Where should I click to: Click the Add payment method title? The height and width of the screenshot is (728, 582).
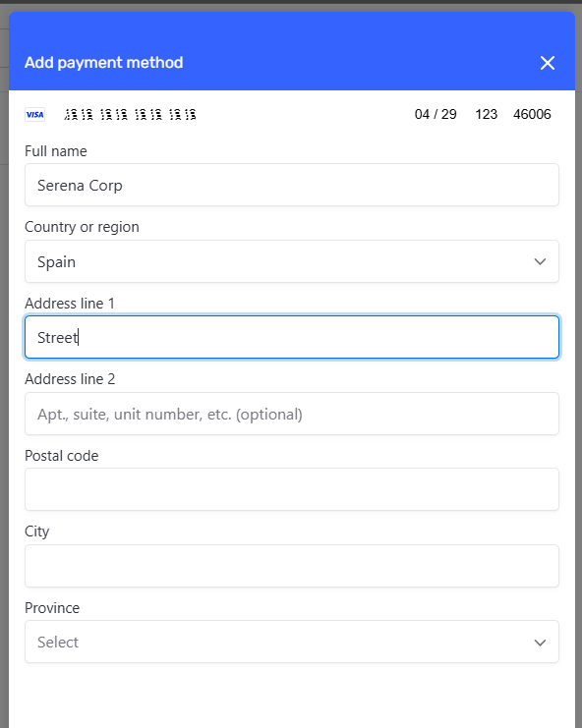coord(103,63)
